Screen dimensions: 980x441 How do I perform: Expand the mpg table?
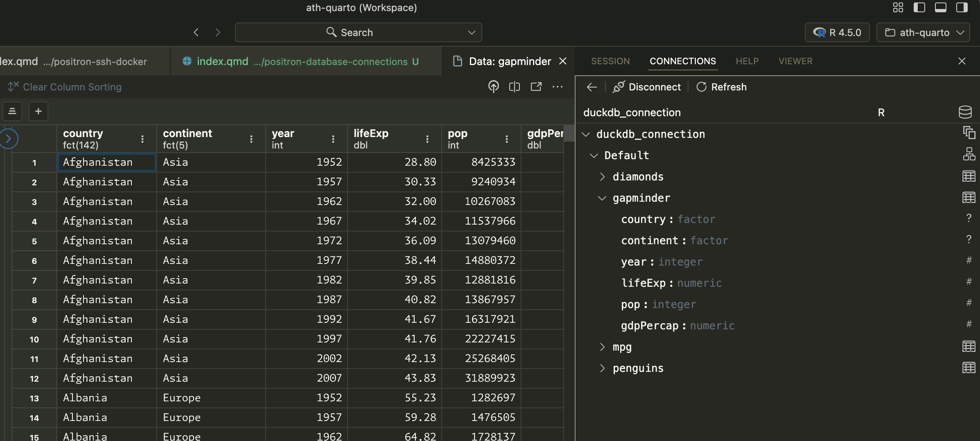pyautogui.click(x=602, y=347)
